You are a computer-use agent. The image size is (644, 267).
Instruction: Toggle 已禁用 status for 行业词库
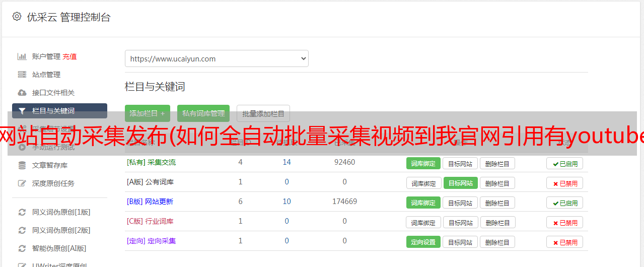click(564, 222)
